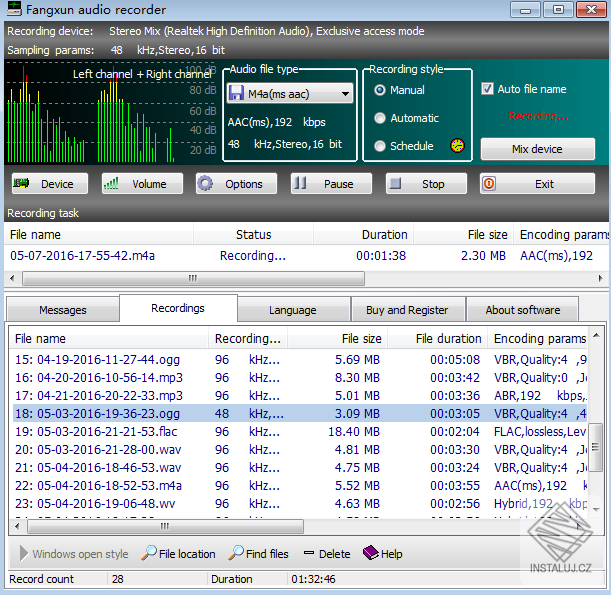
Task: Click the task list Status column header
Action: (x=254, y=235)
